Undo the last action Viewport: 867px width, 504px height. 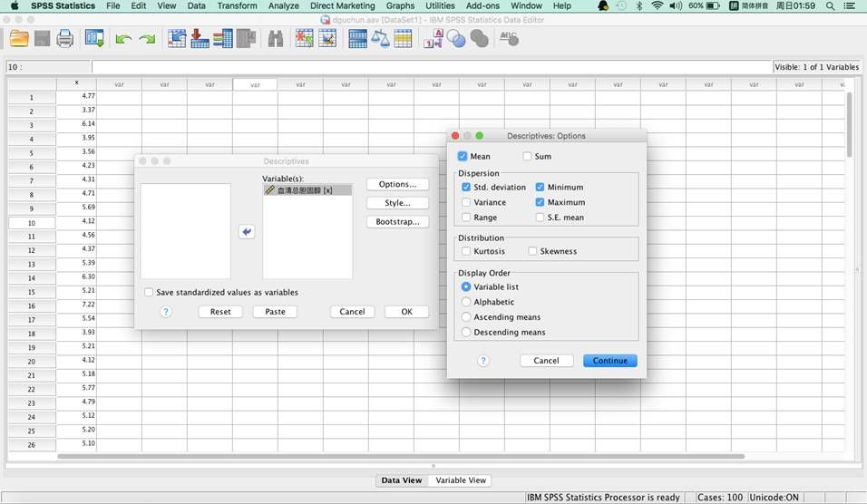pyautogui.click(x=123, y=39)
